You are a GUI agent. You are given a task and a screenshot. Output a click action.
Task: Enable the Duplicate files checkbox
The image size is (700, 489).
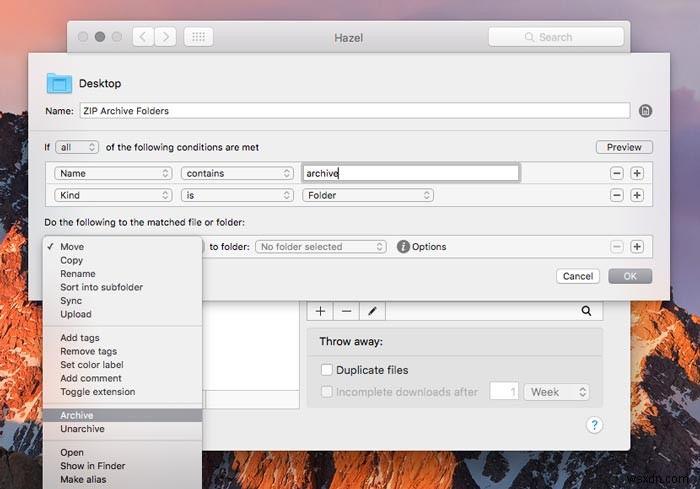click(x=326, y=370)
